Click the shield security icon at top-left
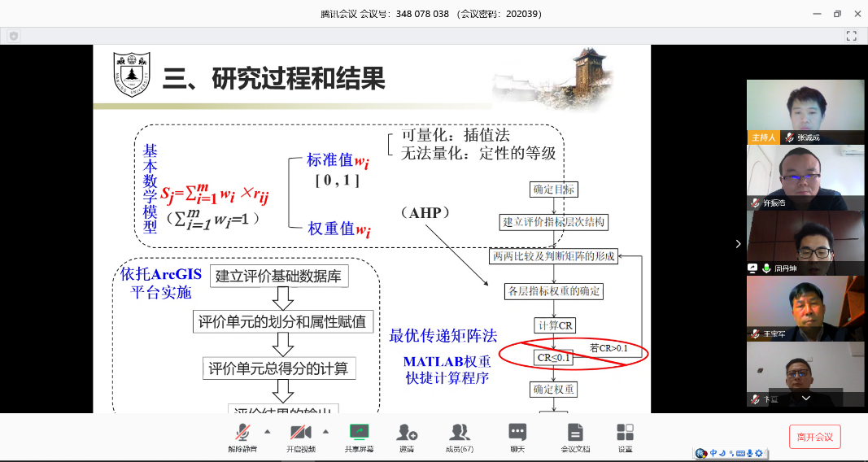 click(x=14, y=36)
